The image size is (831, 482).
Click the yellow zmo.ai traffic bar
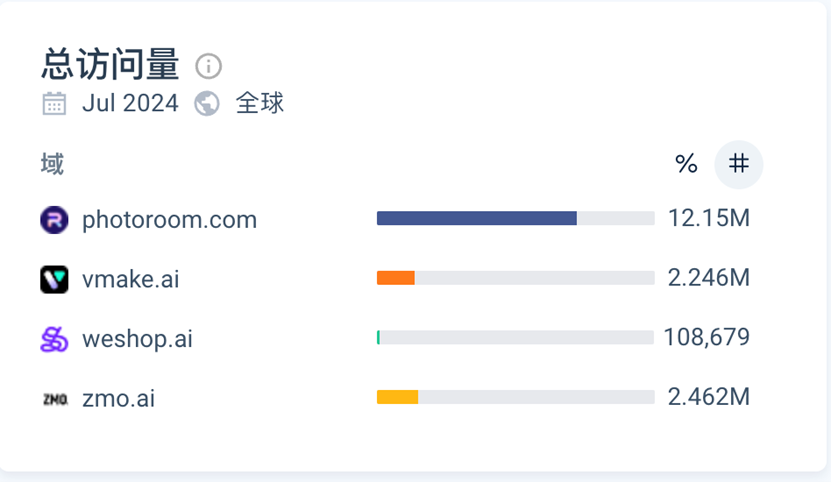click(397, 397)
